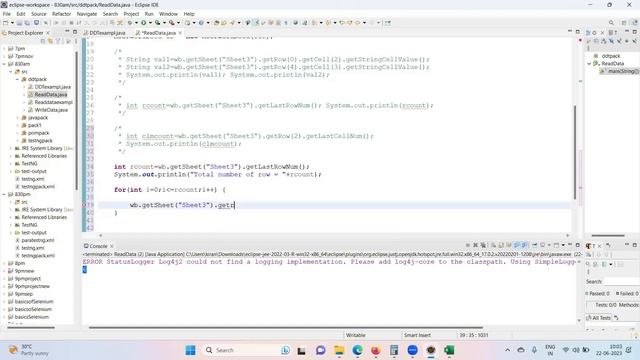Open Excel from taskbar

(x=449, y=350)
